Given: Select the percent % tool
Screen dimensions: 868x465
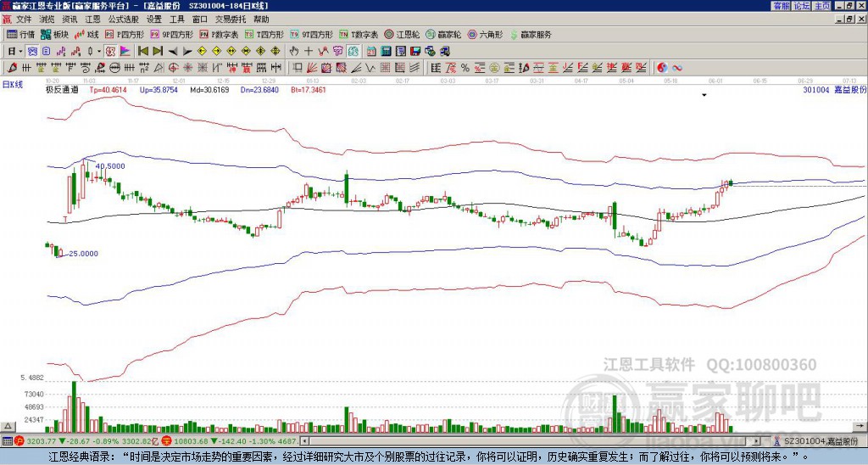Looking at the screenshot, I should point(465,68).
